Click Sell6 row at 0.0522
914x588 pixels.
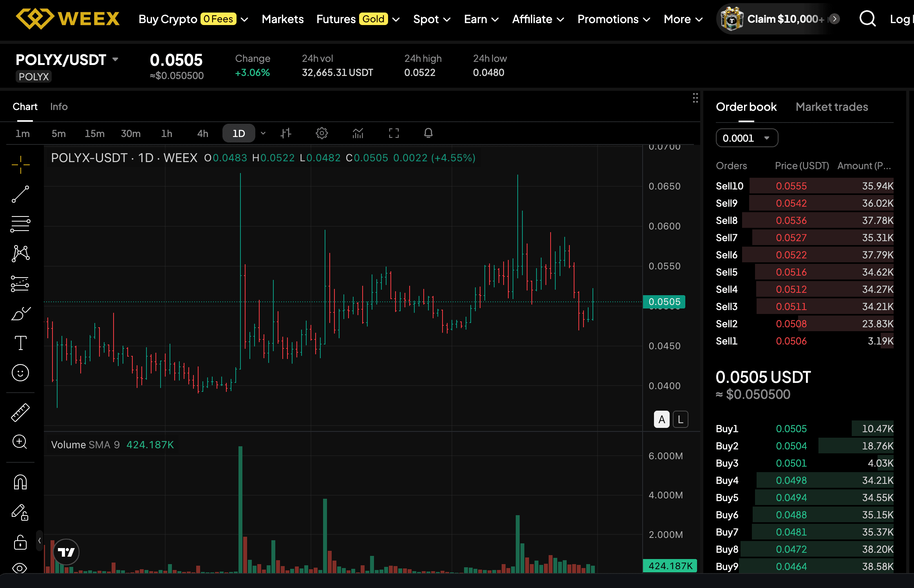805,255
